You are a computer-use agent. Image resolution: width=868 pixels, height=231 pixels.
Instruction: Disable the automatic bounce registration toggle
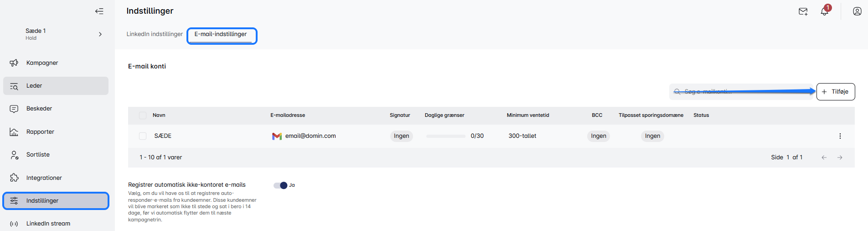point(281,185)
